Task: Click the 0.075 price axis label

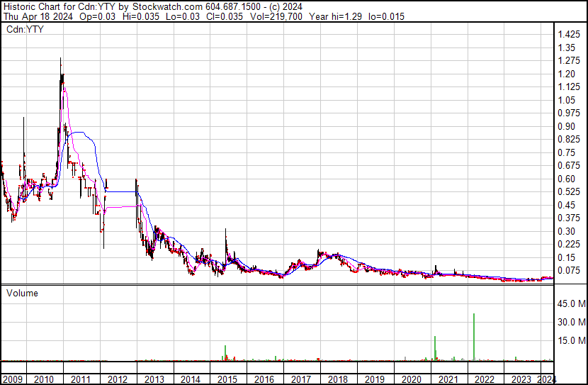Action: pos(569,270)
